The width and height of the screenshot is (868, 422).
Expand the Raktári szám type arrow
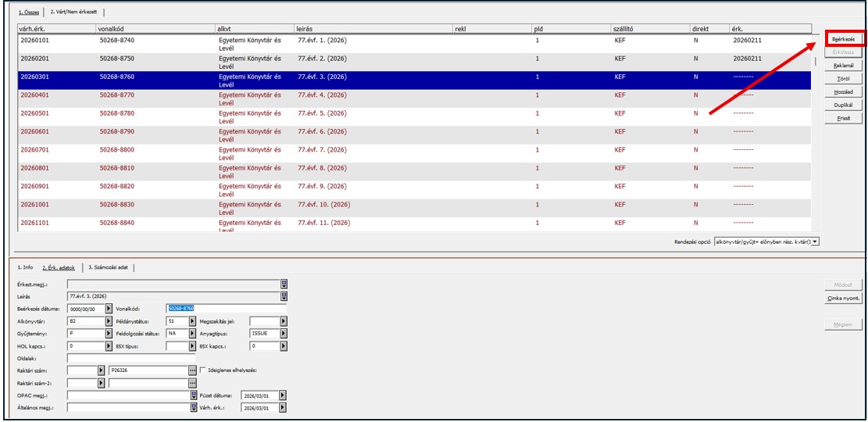coord(102,370)
